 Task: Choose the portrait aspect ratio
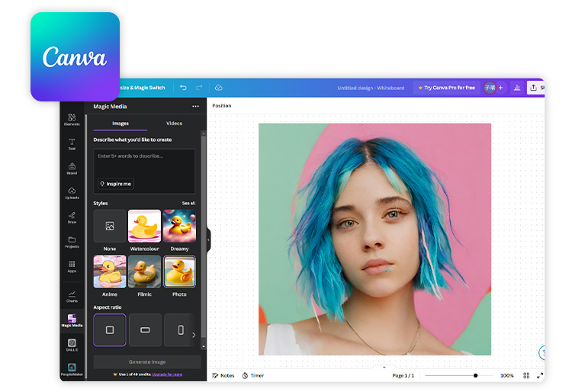[181, 330]
